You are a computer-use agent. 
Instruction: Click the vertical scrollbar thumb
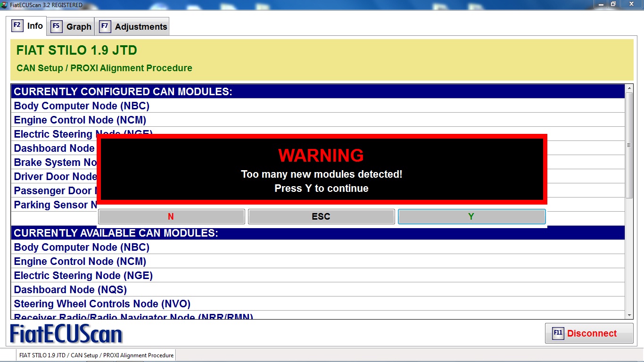pos(629,145)
